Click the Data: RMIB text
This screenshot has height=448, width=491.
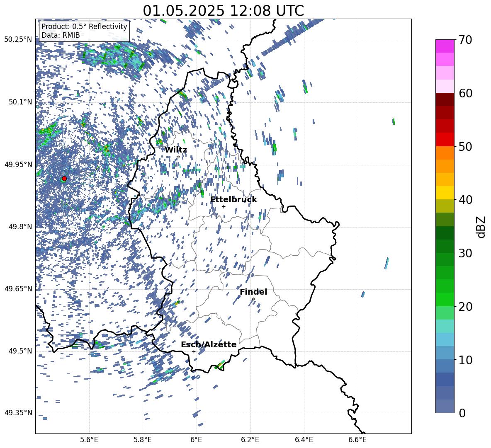pos(61,35)
